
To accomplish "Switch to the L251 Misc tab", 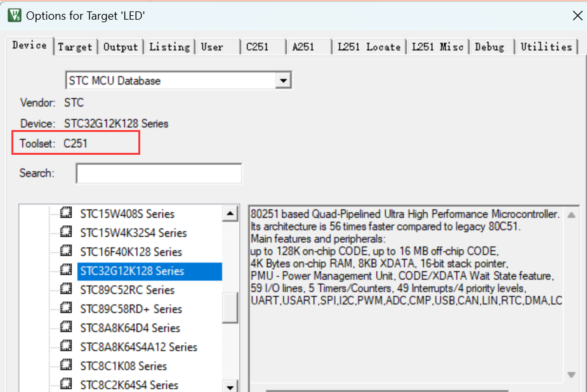I will pyautogui.click(x=438, y=47).
